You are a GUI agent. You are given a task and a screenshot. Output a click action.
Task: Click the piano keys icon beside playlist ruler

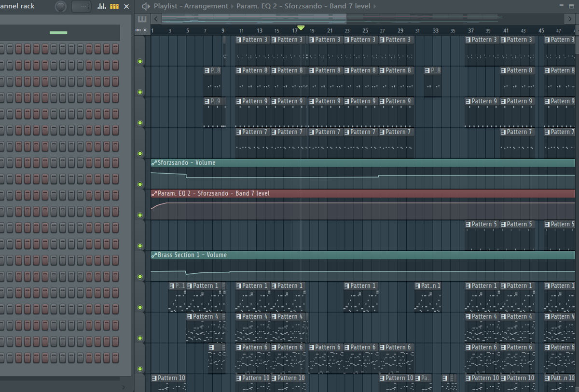coord(142,19)
